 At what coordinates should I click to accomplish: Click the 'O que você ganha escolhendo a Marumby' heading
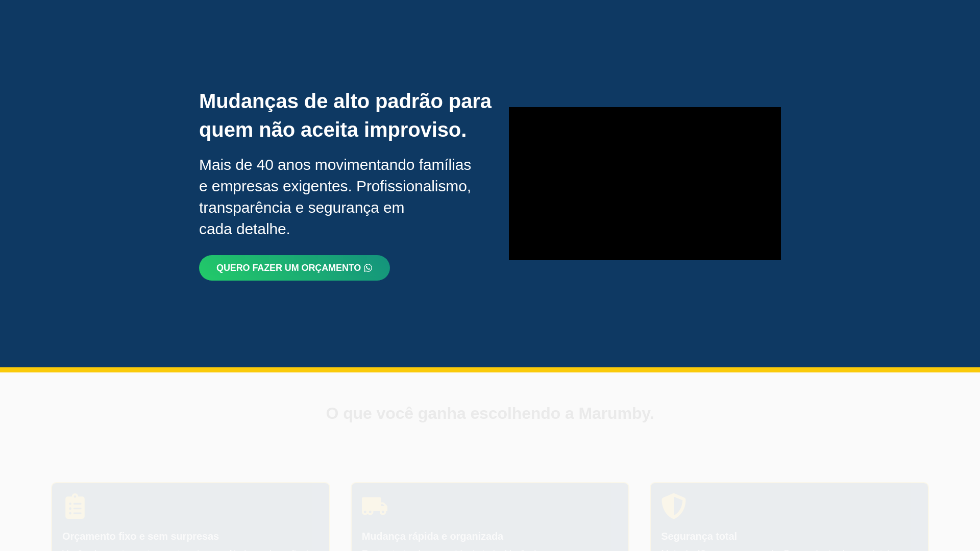(489, 413)
